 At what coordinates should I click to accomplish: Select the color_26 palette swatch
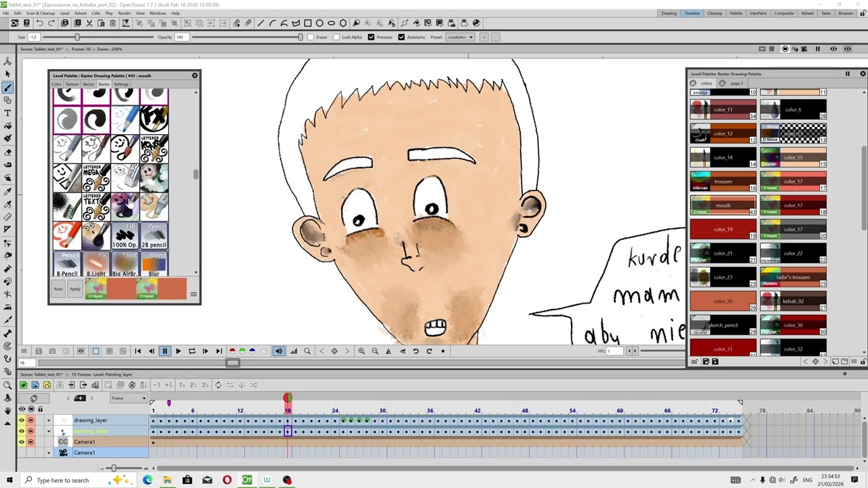[x=723, y=301]
